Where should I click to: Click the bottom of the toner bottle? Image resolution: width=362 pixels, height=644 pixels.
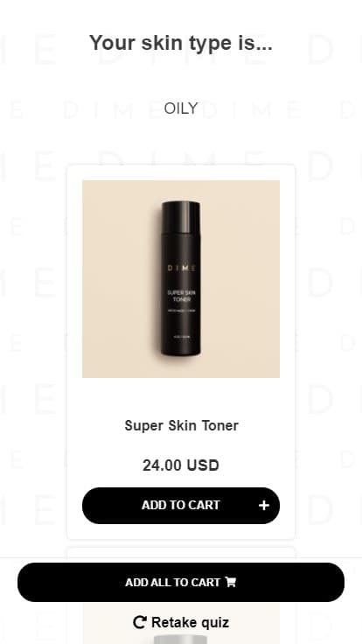pos(181,347)
